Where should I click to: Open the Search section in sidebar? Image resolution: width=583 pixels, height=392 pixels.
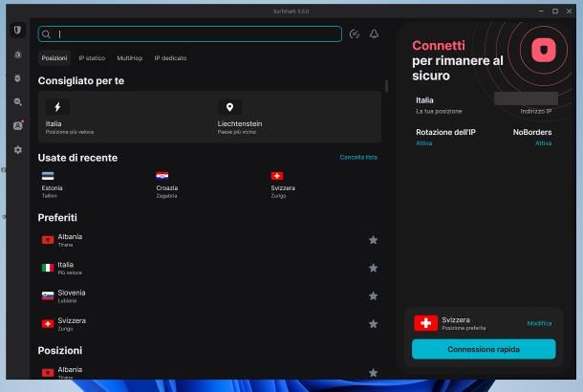[x=17, y=102]
